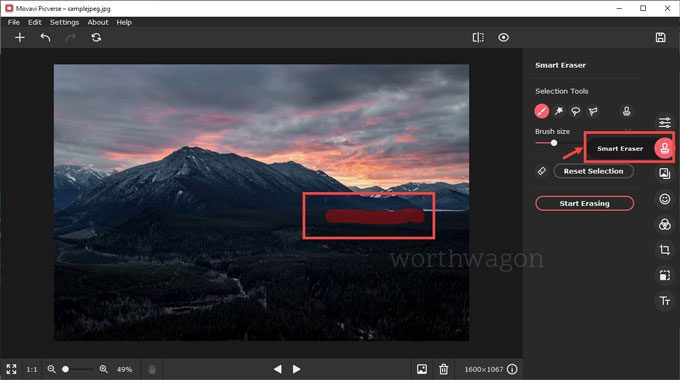Screen dimensions: 680x380
Task: Go to the previous image
Action: 278,369
